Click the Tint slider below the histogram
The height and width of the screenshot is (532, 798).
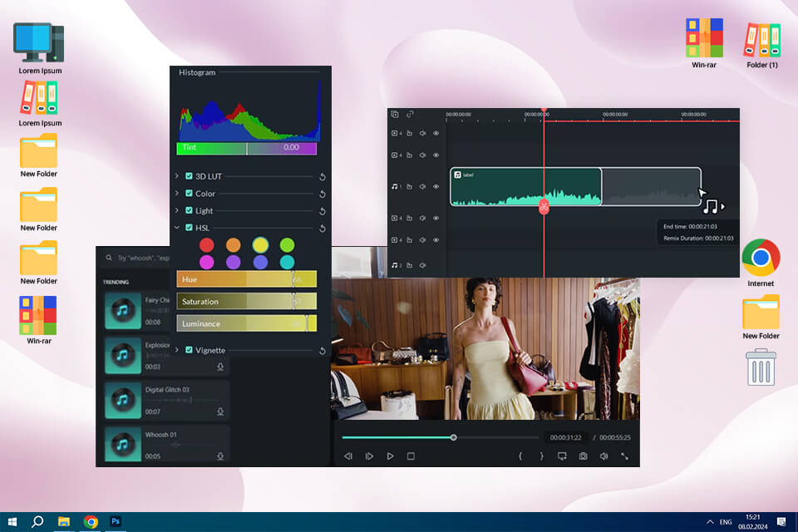pos(247,148)
